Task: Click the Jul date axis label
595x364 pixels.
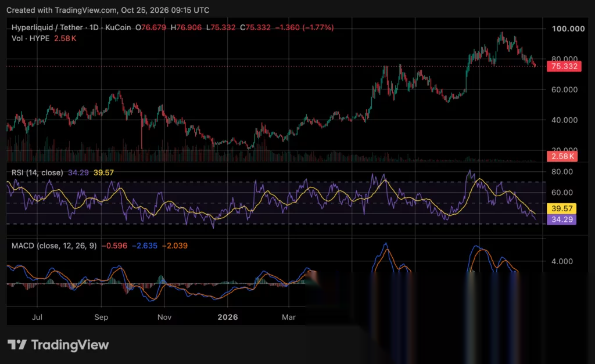Action: coord(37,317)
